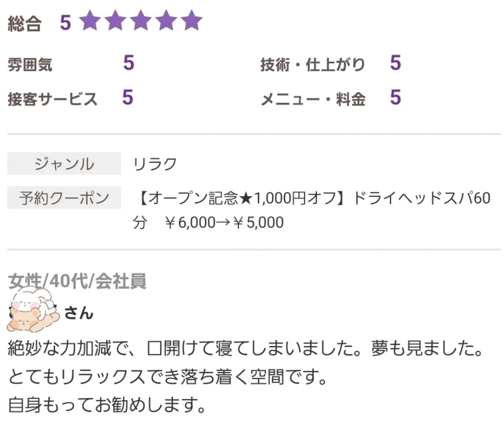Click the second purple rating star
This screenshot has height=432, width=504.
[x=115, y=20]
